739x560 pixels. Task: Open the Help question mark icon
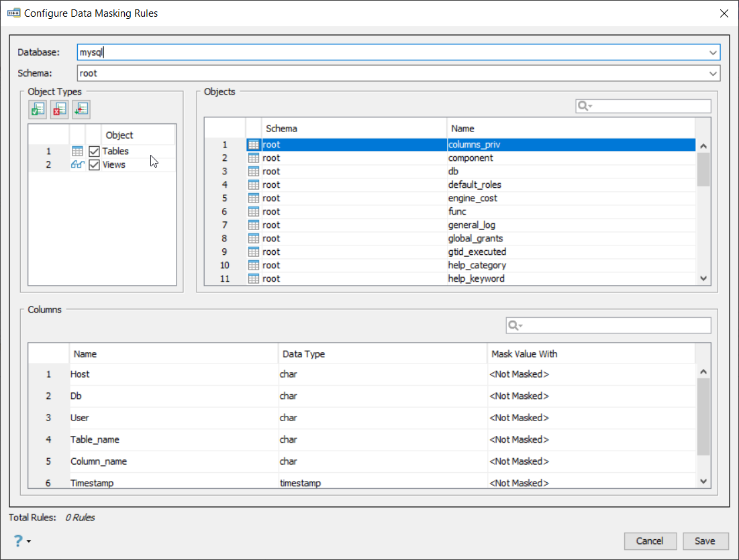tap(18, 541)
